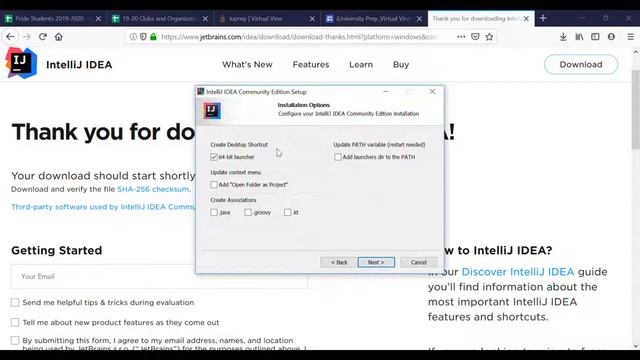Viewport: 640px width, 360px height.
Task: Minimize the IntelliJ setup window
Action: tap(386, 91)
